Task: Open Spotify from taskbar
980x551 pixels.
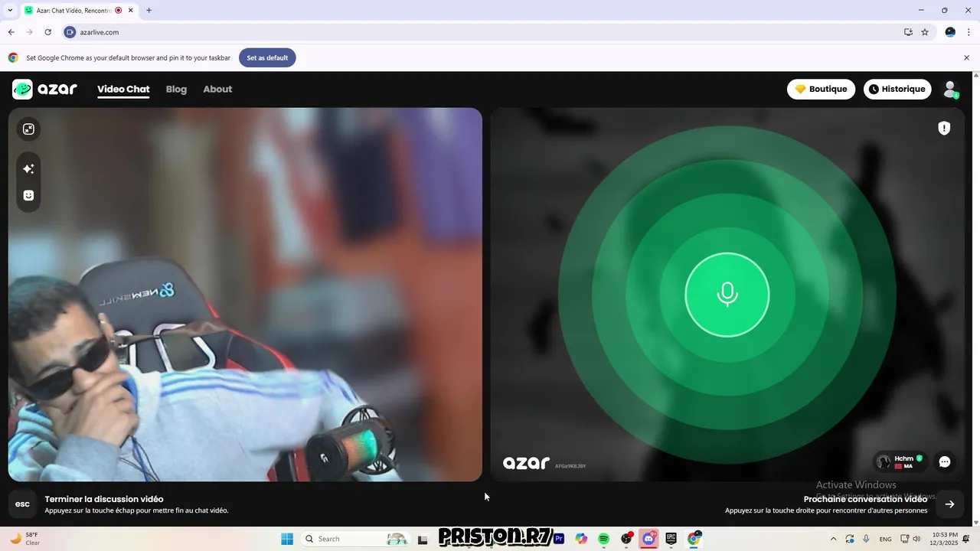Action: coord(603,539)
